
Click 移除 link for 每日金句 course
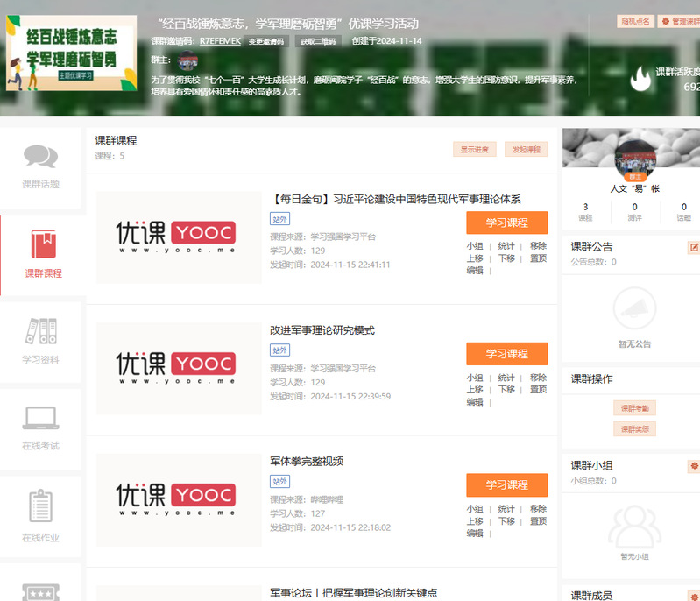coord(539,246)
